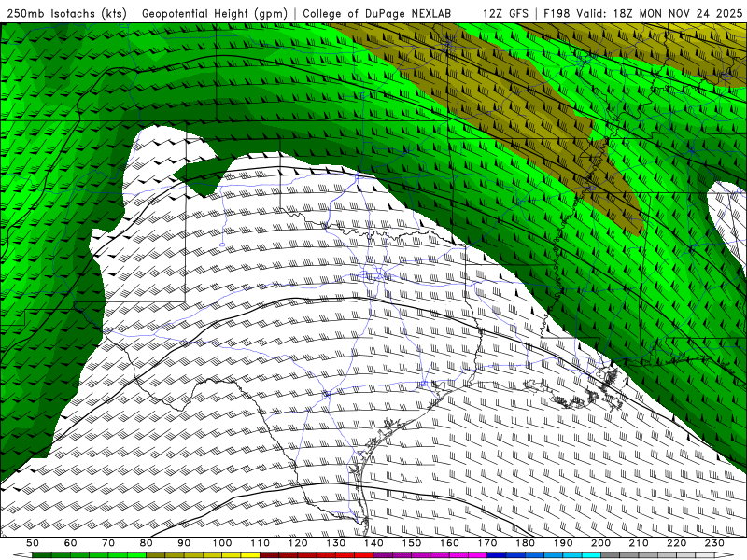
Task: Click the '12Z GFS' model run text
Action: (505, 13)
